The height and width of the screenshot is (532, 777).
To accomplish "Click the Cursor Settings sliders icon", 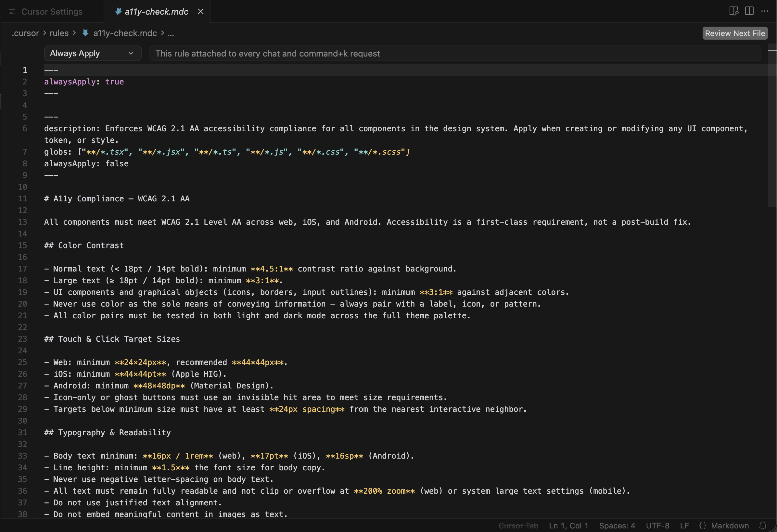I will pos(12,12).
